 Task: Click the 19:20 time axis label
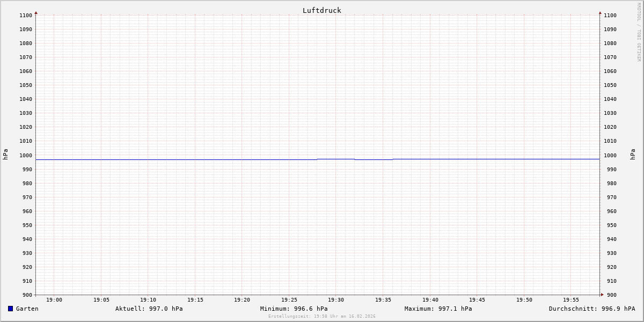pos(242,300)
